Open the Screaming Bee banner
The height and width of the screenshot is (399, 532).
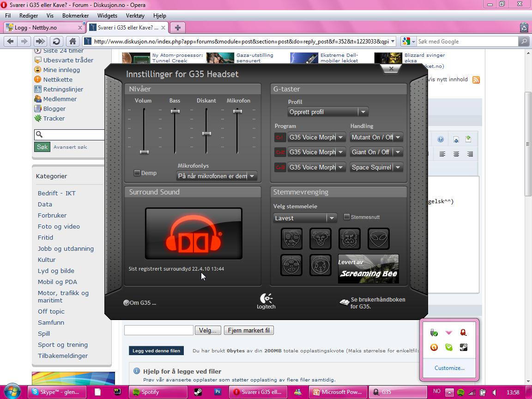pos(369,269)
